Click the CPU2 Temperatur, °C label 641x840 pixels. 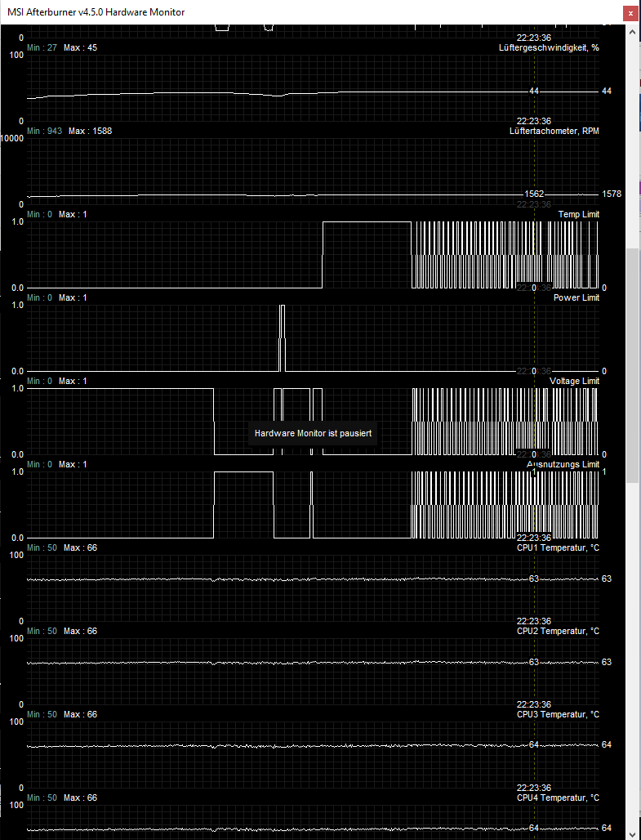tap(558, 631)
